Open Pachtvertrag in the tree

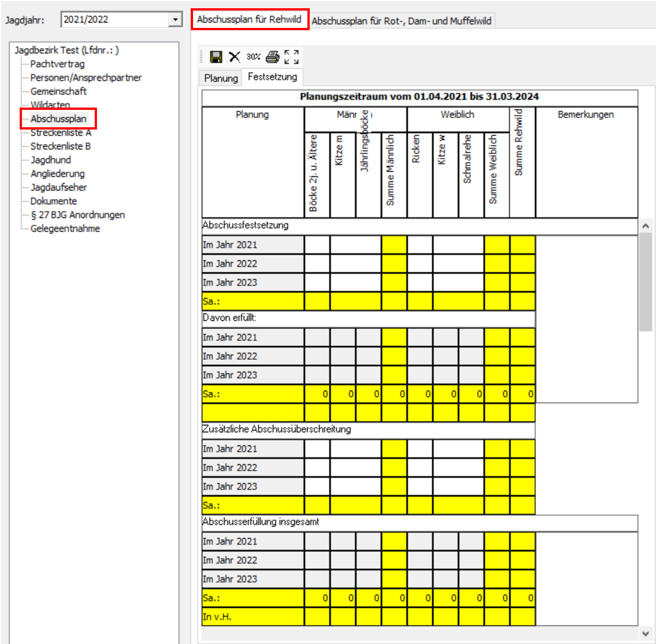click(x=57, y=64)
